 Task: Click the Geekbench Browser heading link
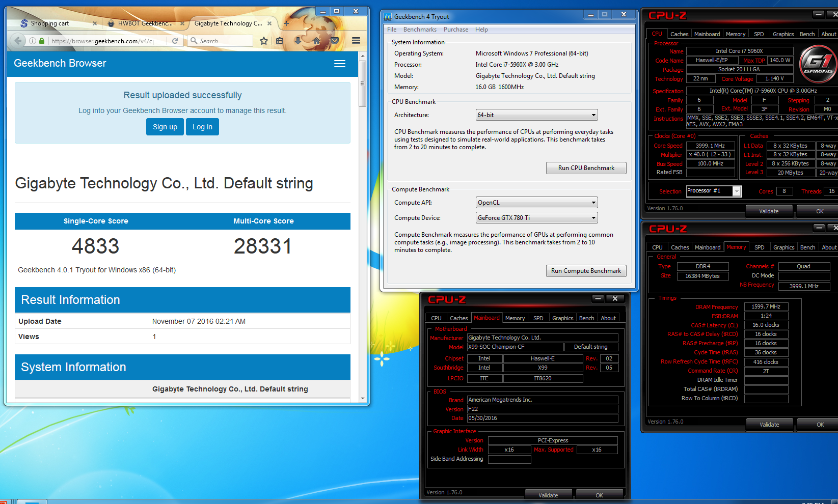60,64
